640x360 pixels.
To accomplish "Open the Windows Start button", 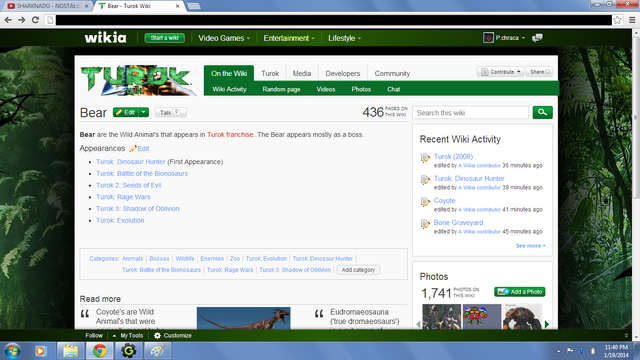I will tap(12, 351).
